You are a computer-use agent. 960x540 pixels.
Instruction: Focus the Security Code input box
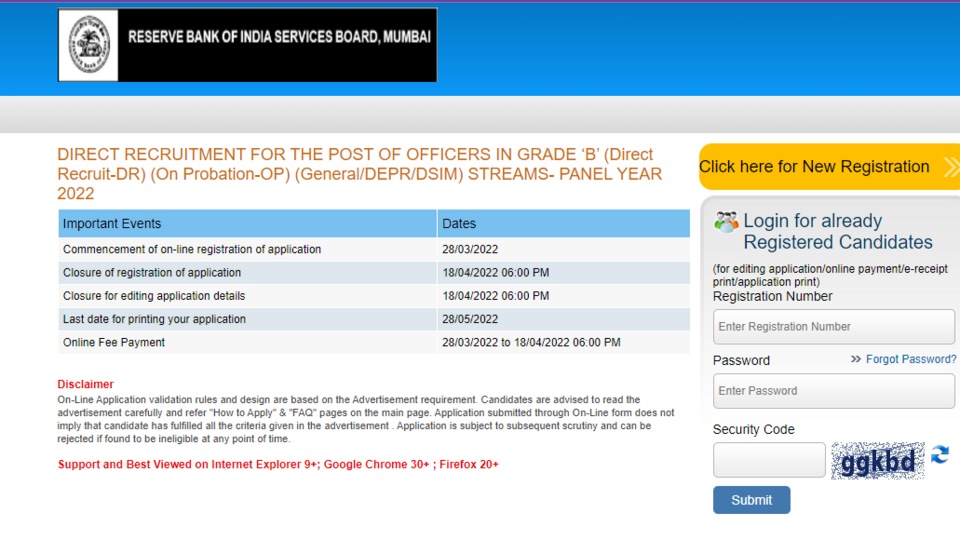coord(769,460)
